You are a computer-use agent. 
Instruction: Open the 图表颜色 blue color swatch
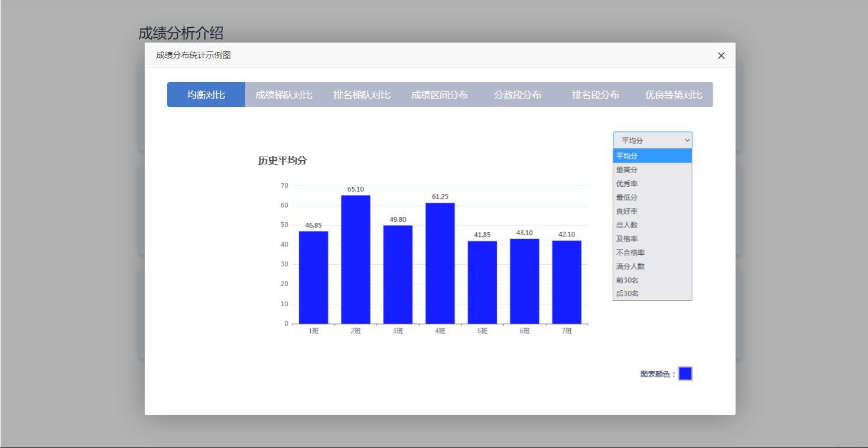pos(685,374)
